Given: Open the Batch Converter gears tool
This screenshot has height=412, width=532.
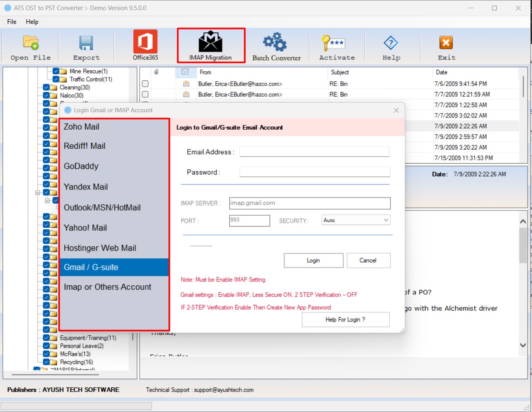Looking at the screenshot, I should [276, 46].
